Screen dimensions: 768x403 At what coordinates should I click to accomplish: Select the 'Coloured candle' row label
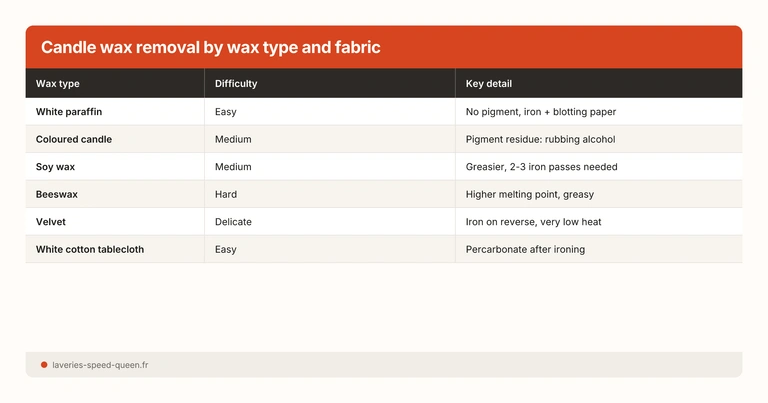(x=74, y=139)
